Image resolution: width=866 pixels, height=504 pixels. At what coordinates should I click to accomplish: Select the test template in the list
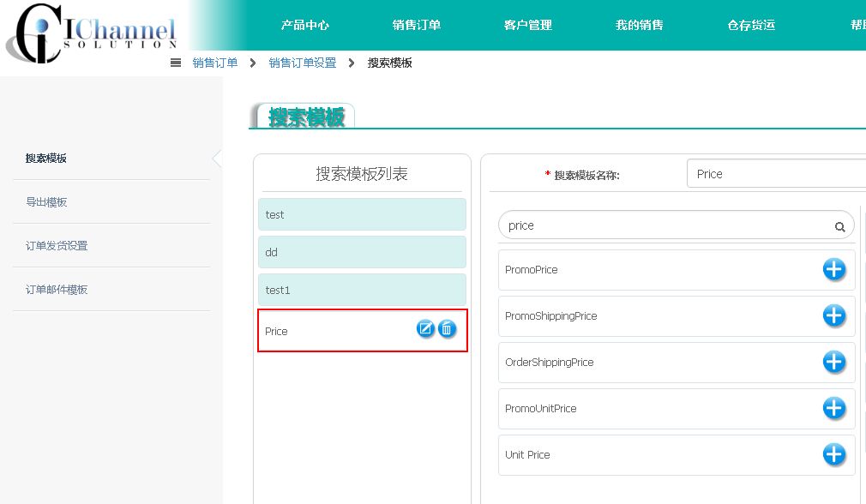362,214
